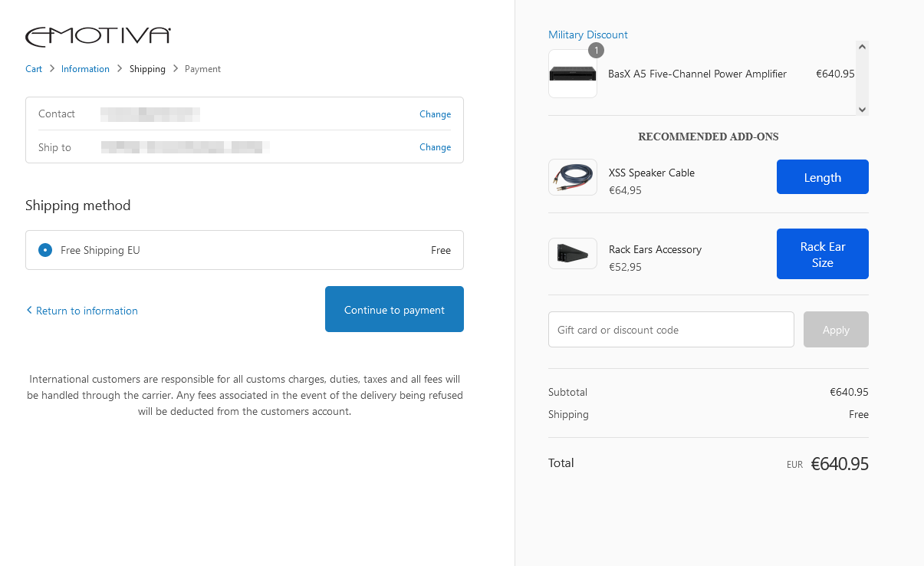Return to information
This screenshot has width=924, height=566.
click(87, 311)
